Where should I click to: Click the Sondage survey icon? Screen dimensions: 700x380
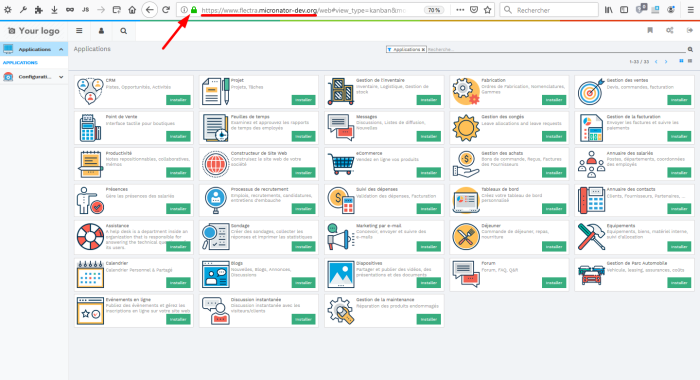pyautogui.click(x=216, y=237)
